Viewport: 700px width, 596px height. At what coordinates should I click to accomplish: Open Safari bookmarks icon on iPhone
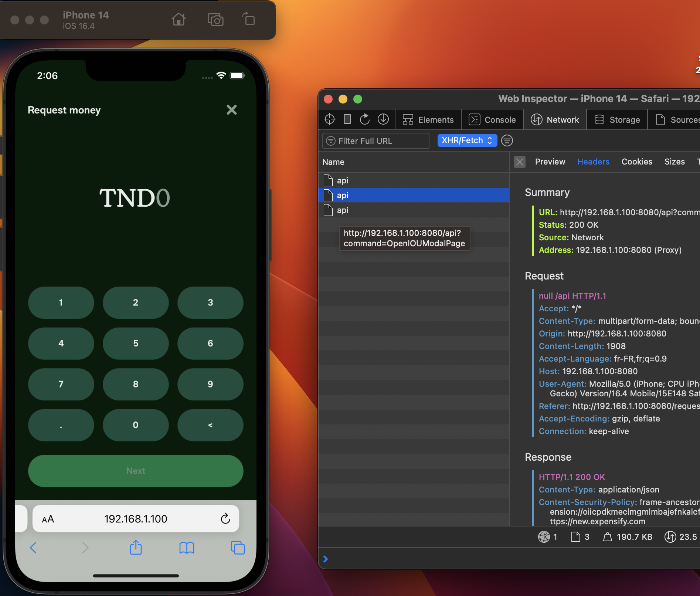point(187,548)
